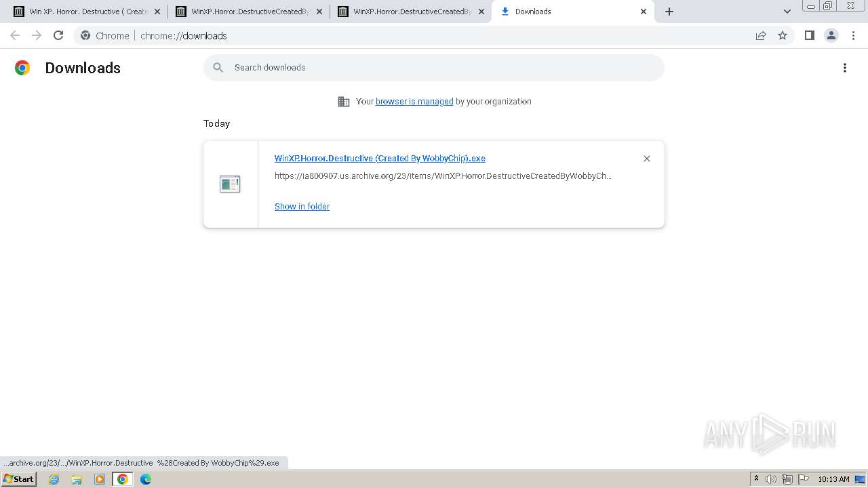Click the archive.org download source URL
868x488 pixels.
tap(443, 176)
